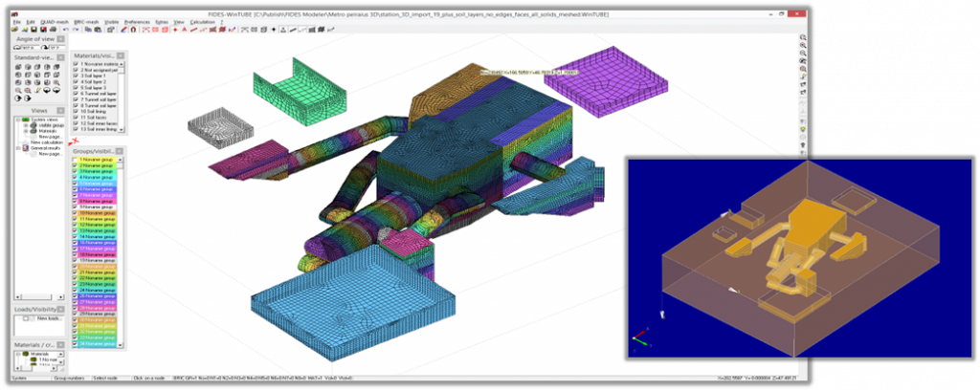Click the Undo arrow in the toolbar

(65, 30)
